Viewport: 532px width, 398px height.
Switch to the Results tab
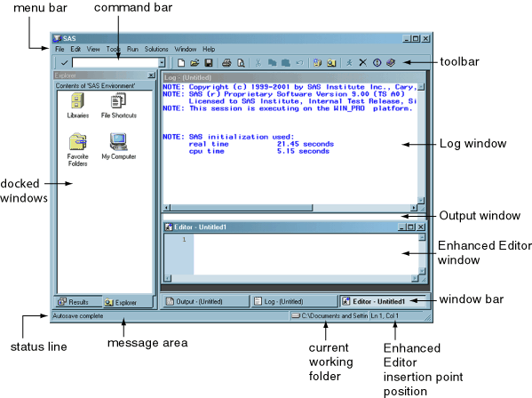77,302
